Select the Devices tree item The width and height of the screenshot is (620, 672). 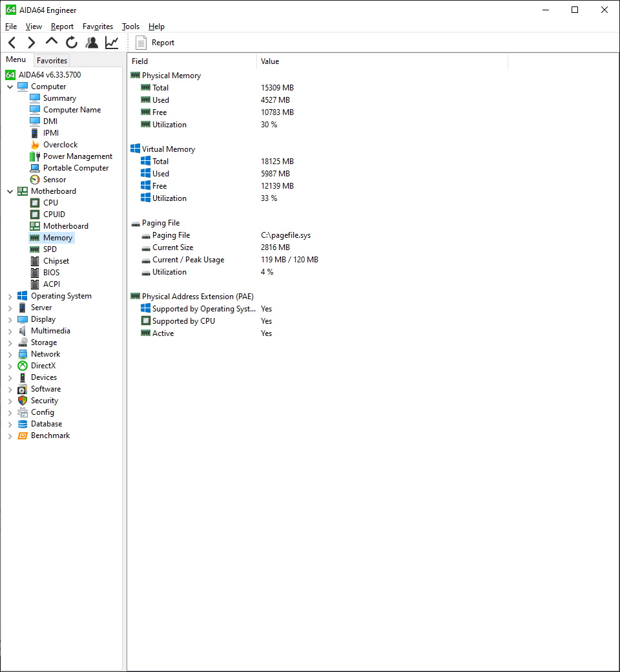pos(44,377)
